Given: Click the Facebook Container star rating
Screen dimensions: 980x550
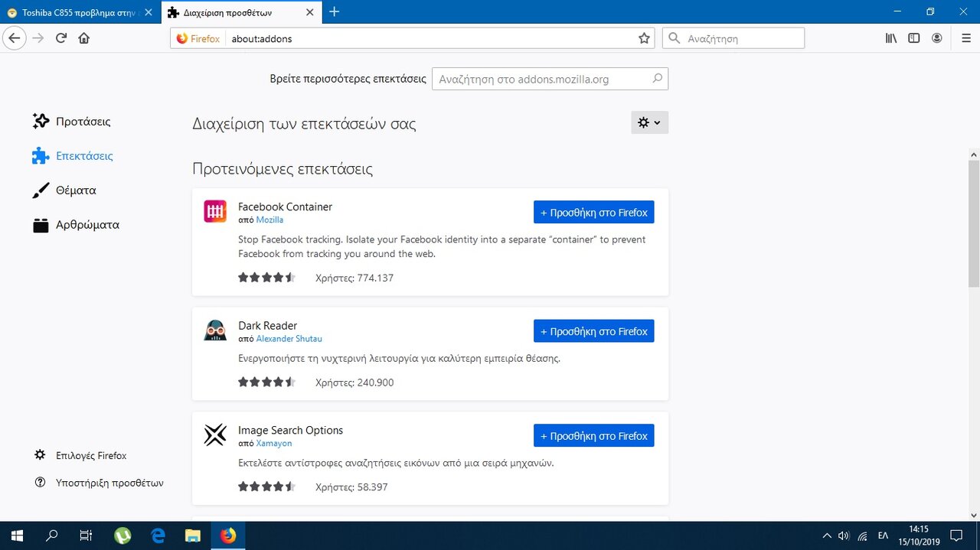Looking at the screenshot, I should (266, 278).
